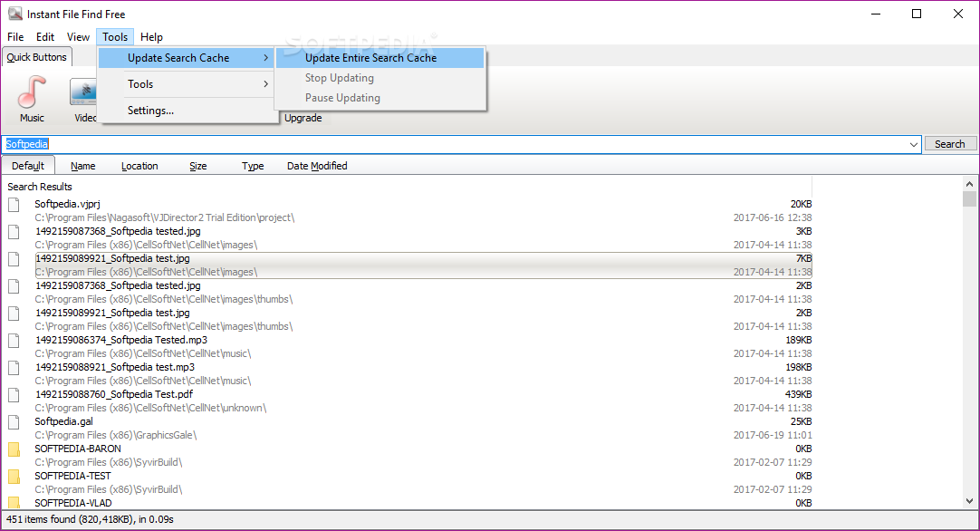
Task: Select highlighted 1492159089921_Softpedia test.jpg 7KB result
Action: click(x=424, y=265)
